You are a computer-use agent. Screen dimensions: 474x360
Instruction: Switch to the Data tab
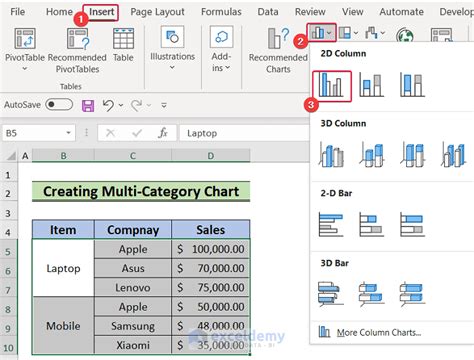tap(268, 12)
